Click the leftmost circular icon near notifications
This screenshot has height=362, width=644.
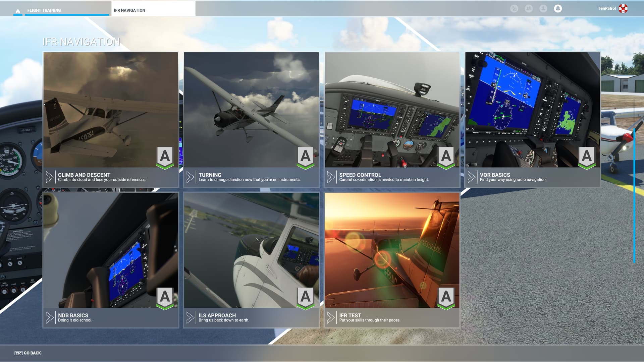click(x=514, y=8)
